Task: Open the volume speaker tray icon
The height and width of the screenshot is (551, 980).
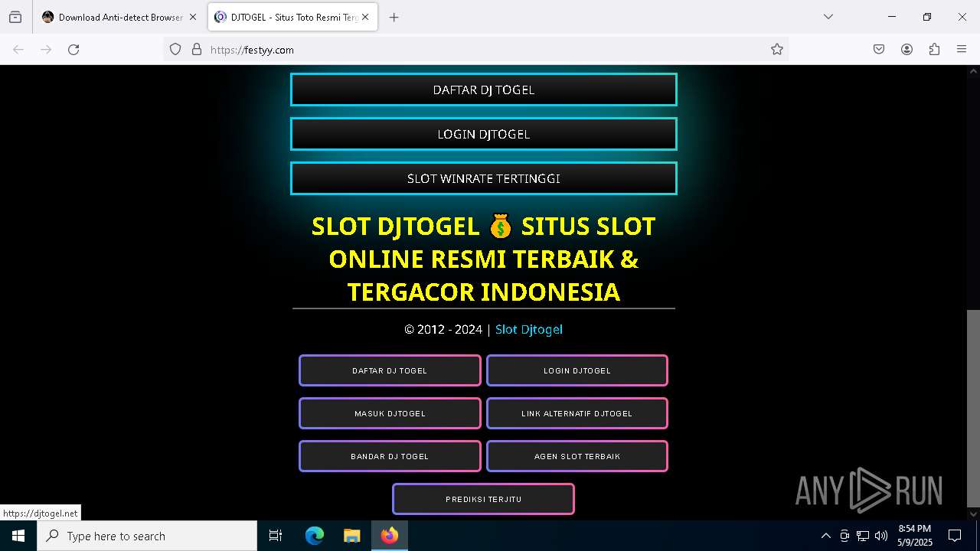Action: point(881,536)
